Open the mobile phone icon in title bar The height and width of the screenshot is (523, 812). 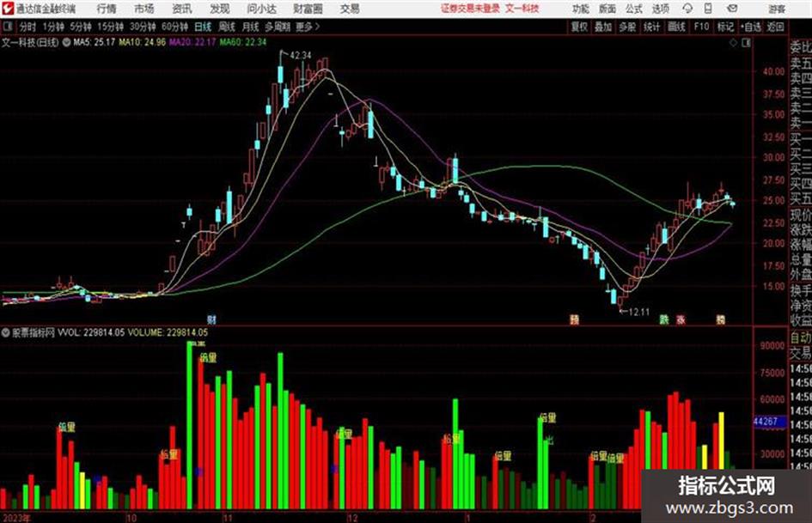tap(708, 9)
